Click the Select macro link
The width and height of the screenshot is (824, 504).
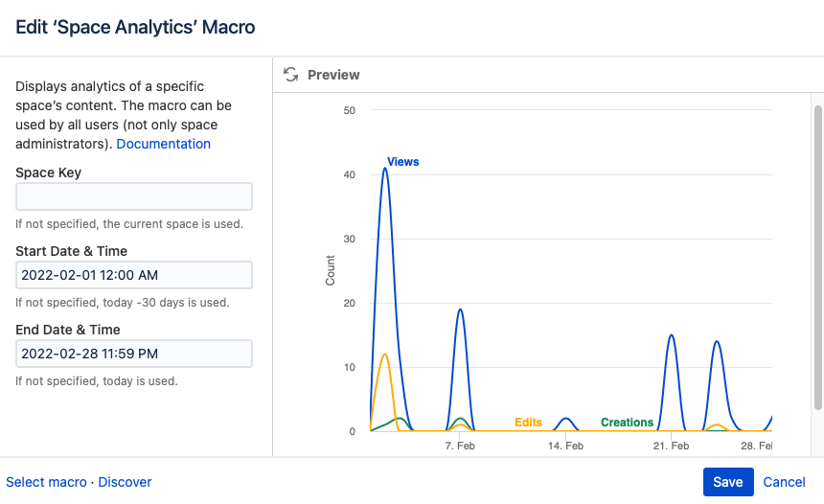pos(46,482)
